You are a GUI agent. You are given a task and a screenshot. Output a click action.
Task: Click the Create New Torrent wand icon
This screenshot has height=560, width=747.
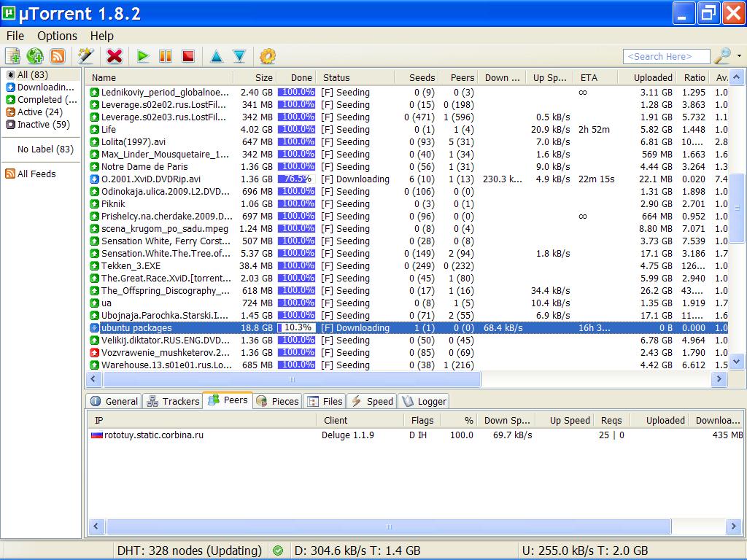[x=85, y=56]
